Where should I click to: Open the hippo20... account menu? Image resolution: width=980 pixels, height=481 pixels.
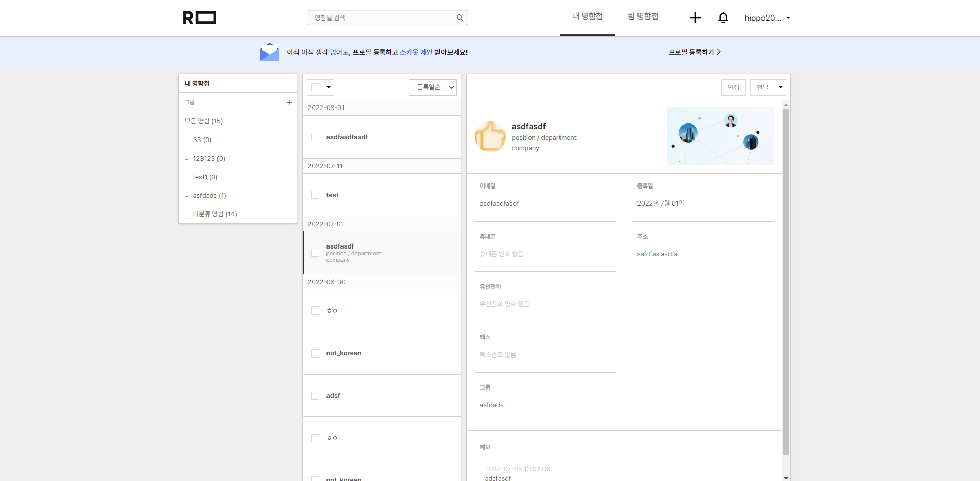coord(767,18)
